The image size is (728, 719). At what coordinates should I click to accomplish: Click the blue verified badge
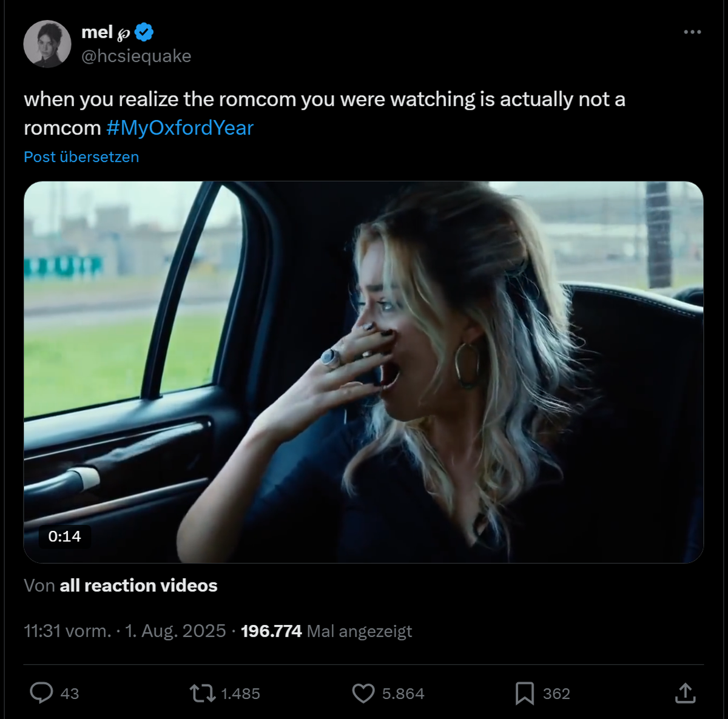pyautogui.click(x=144, y=32)
